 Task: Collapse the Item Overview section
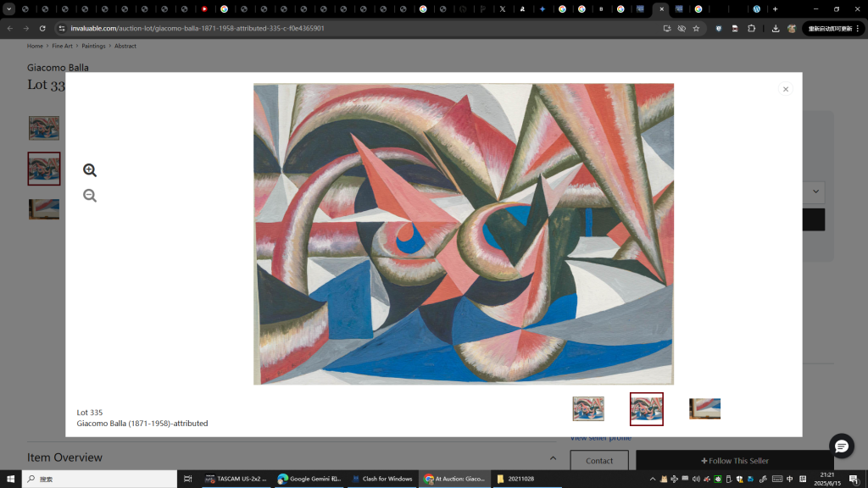pyautogui.click(x=553, y=458)
